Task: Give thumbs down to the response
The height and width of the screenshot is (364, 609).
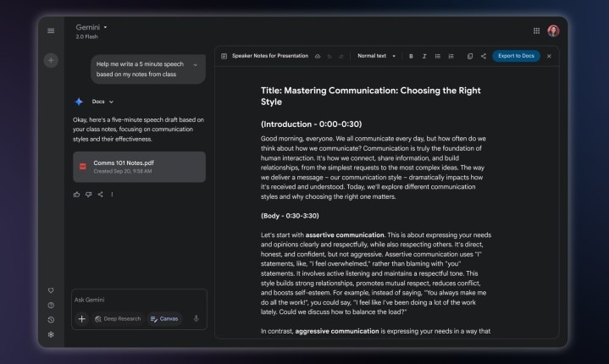Action: 89,195
